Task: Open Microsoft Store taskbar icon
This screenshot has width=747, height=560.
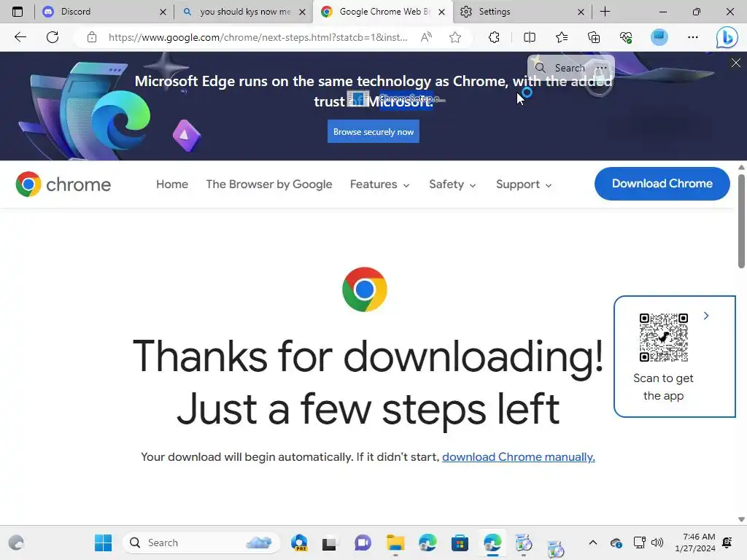Action: click(x=460, y=542)
